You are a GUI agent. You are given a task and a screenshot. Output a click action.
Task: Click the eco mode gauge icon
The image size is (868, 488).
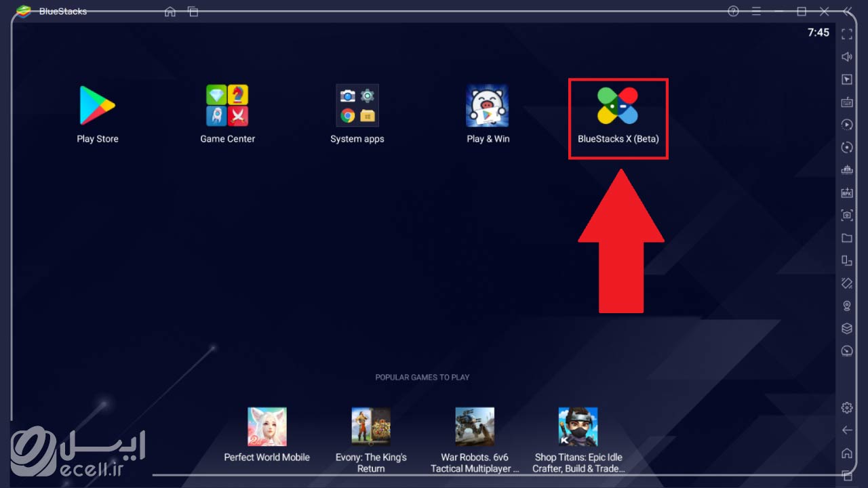[847, 351]
